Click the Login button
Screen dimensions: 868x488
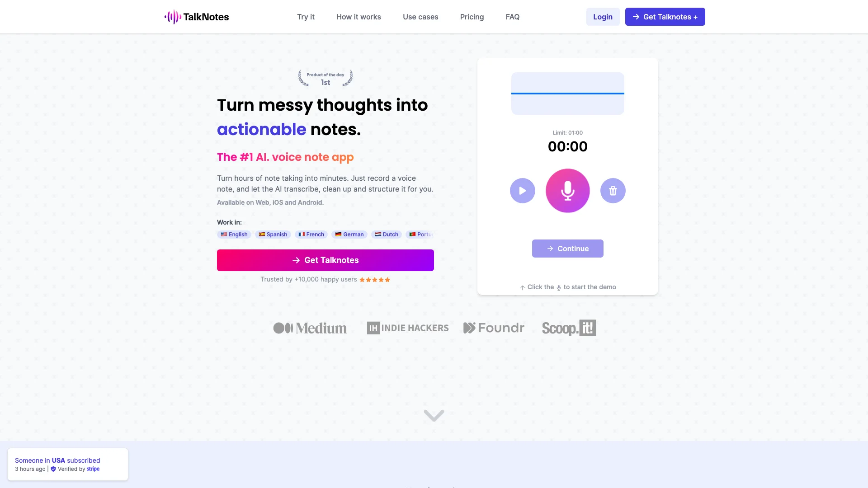pos(603,17)
